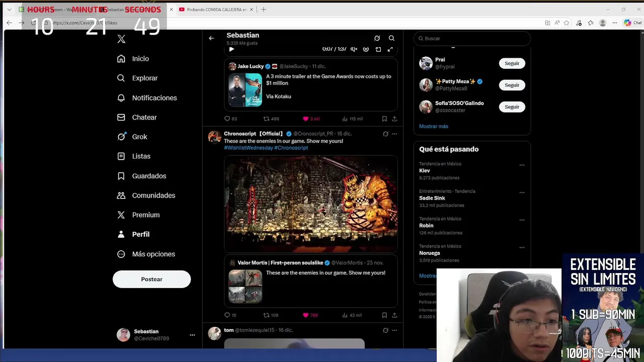
Task: Click Mostrar más under who to follow
Action: click(434, 126)
